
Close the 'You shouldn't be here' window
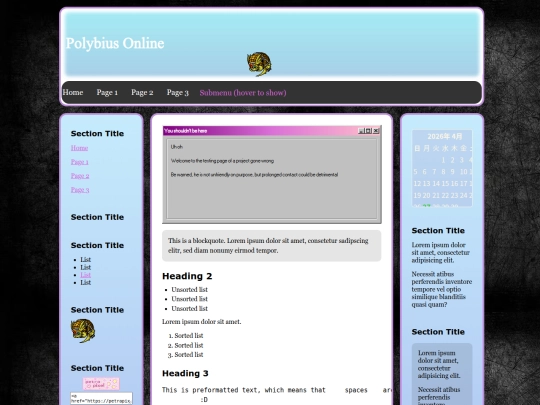point(376,131)
